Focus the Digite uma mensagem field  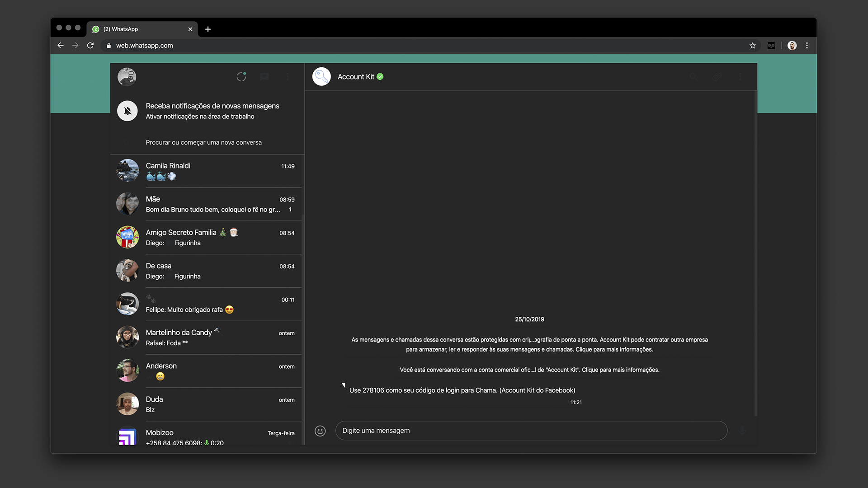(531, 431)
